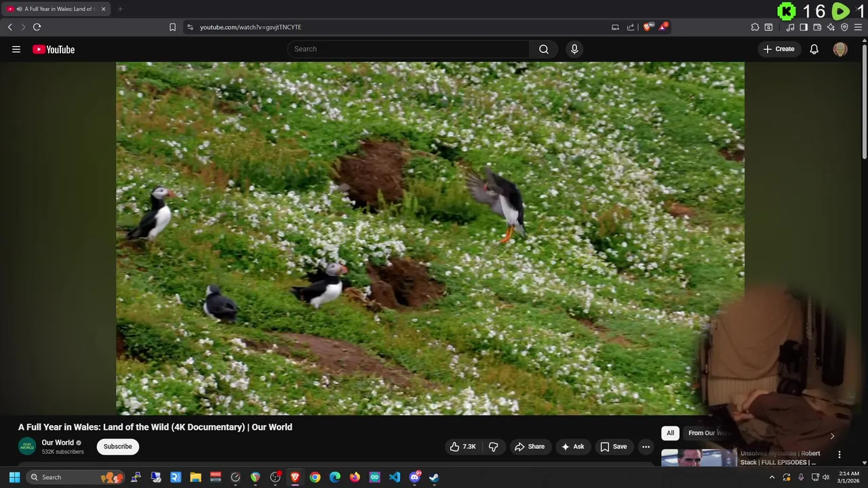This screenshot has width=868, height=488.
Task: Start voice search with the microphone icon
Action: (574, 49)
